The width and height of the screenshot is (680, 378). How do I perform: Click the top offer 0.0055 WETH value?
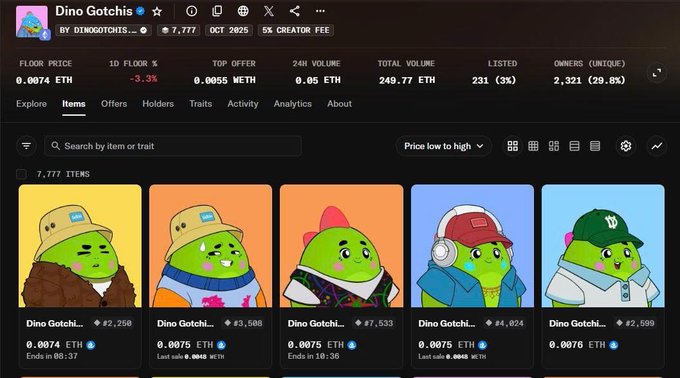(225, 80)
